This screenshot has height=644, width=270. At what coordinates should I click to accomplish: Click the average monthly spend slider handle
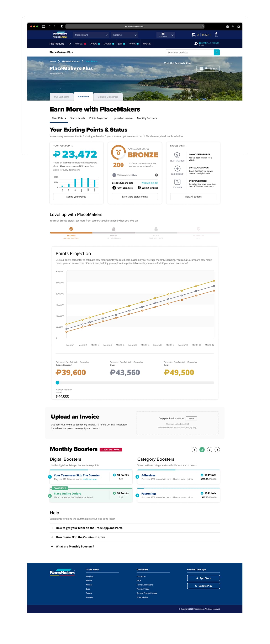pos(57,382)
